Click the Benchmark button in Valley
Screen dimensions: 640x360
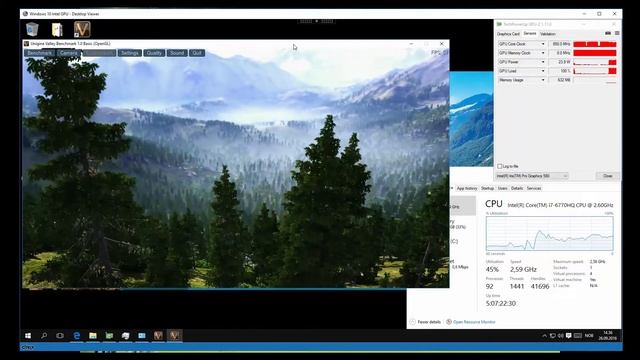(x=40, y=53)
